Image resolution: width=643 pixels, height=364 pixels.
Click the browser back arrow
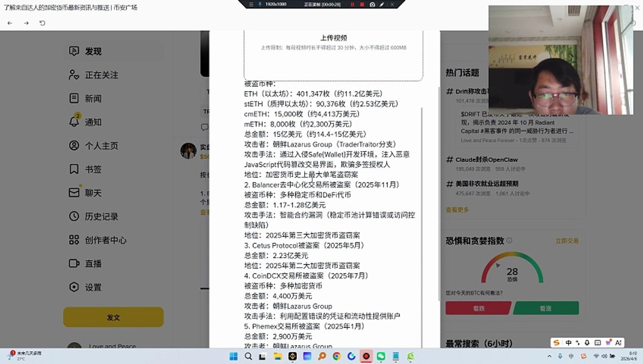click(x=10, y=23)
